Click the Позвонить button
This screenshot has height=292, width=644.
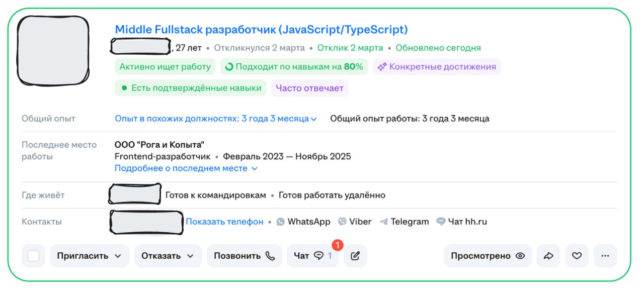point(245,256)
